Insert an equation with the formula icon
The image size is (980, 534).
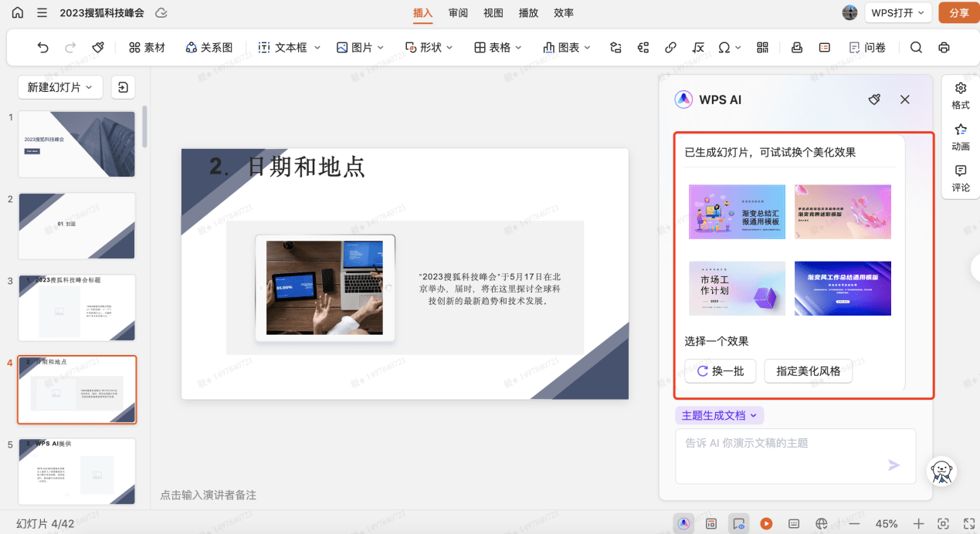click(x=697, y=47)
